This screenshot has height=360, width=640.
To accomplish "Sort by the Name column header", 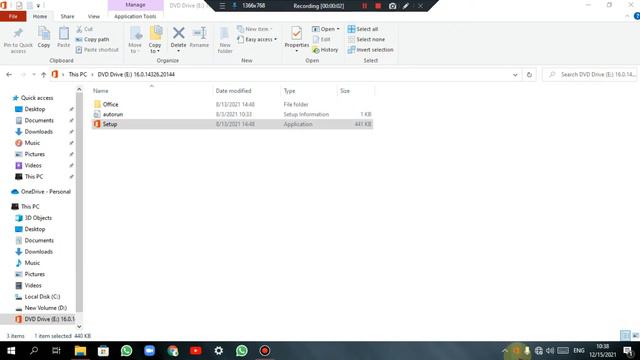I will (100, 91).
